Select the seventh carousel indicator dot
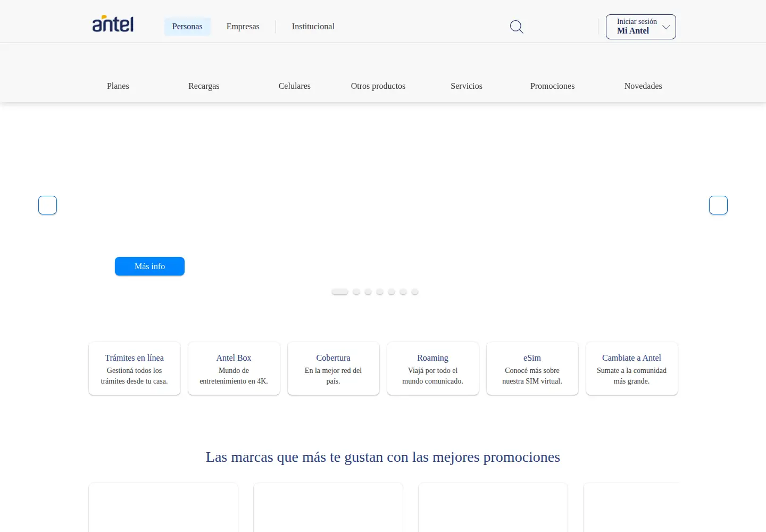The height and width of the screenshot is (532, 766). [x=415, y=292]
